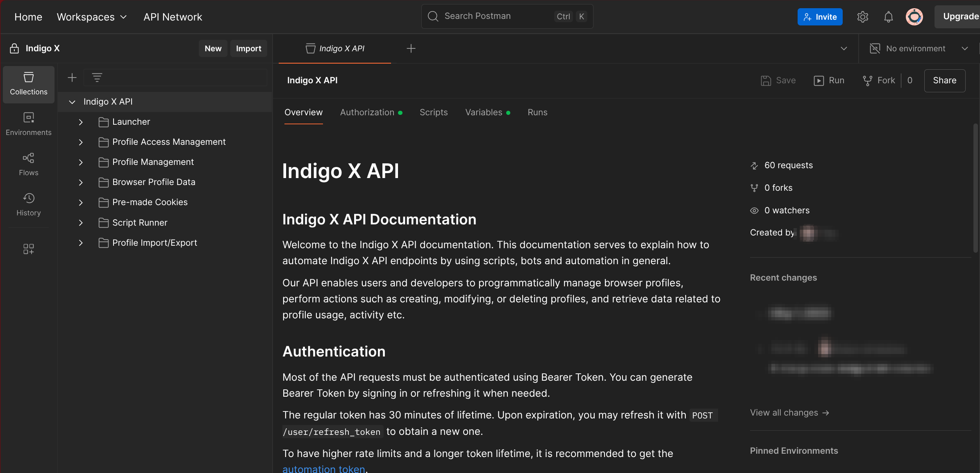Open the History sidebar panel
980x473 pixels.
click(29, 205)
